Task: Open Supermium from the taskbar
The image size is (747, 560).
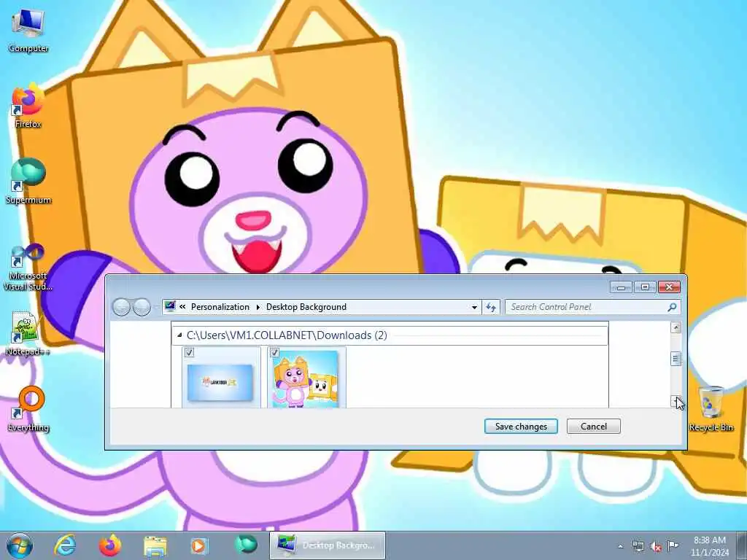Action: click(245, 545)
